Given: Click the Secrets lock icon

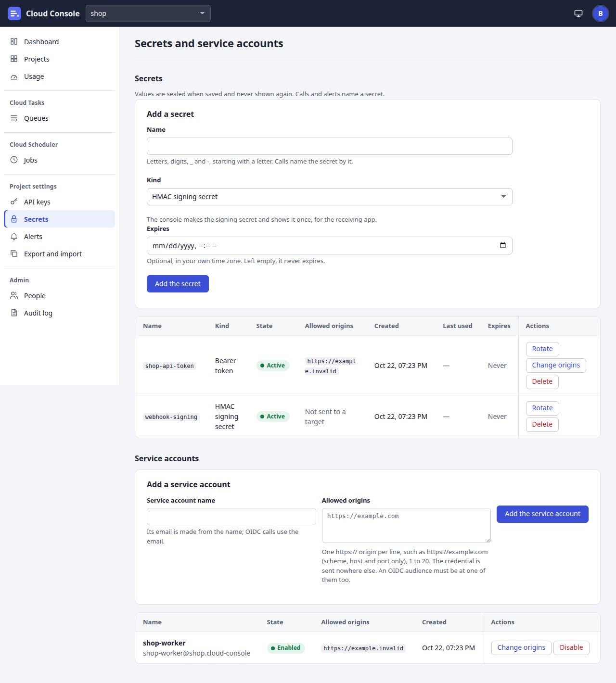Looking at the screenshot, I should 14,219.
